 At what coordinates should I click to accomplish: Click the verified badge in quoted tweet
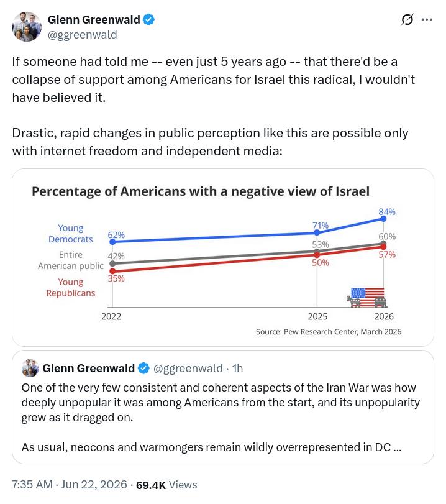(143, 369)
